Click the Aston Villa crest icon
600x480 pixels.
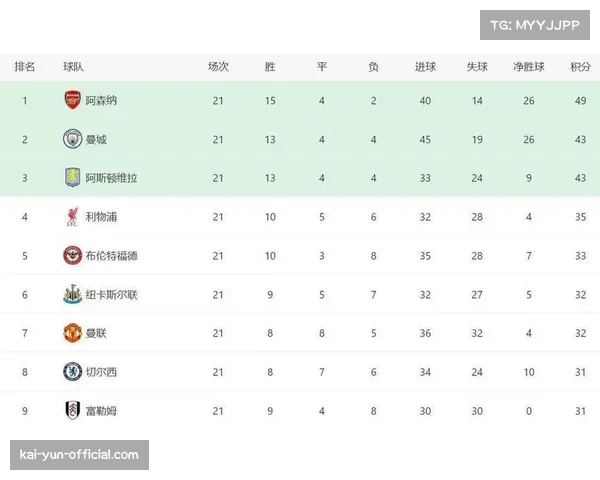click(x=72, y=178)
